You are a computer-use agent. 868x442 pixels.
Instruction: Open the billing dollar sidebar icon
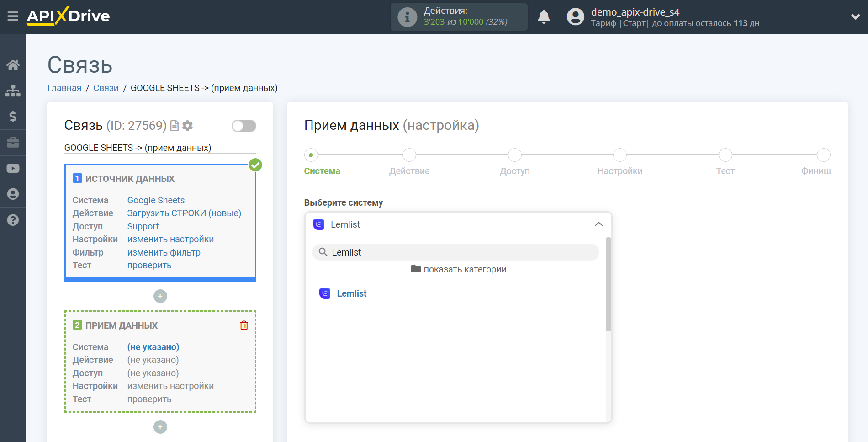(13, 117)
